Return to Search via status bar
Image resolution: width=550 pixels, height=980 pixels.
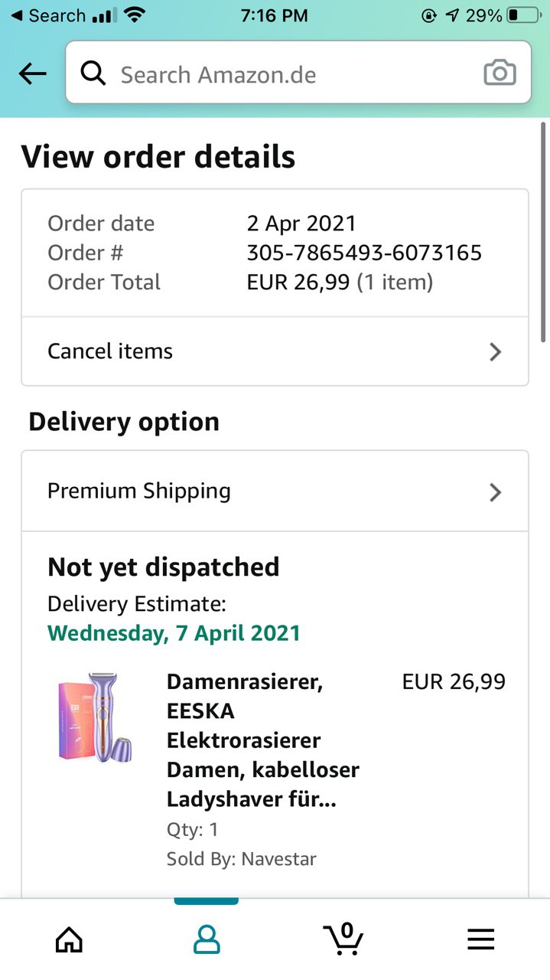coord(47,15)
